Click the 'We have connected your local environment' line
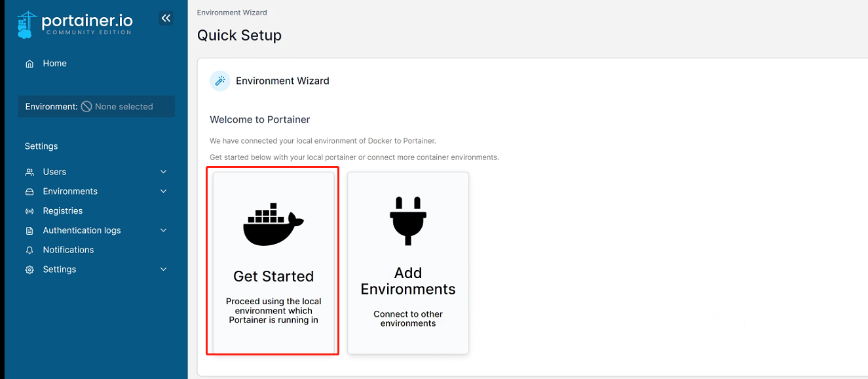 pyautogui.click(x=323, y=141)
